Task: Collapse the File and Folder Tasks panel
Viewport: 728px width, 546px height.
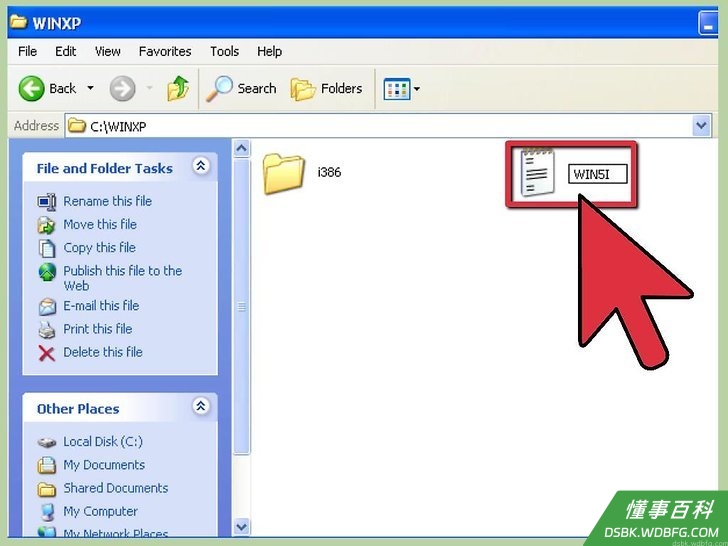Action: pos(201,165)
